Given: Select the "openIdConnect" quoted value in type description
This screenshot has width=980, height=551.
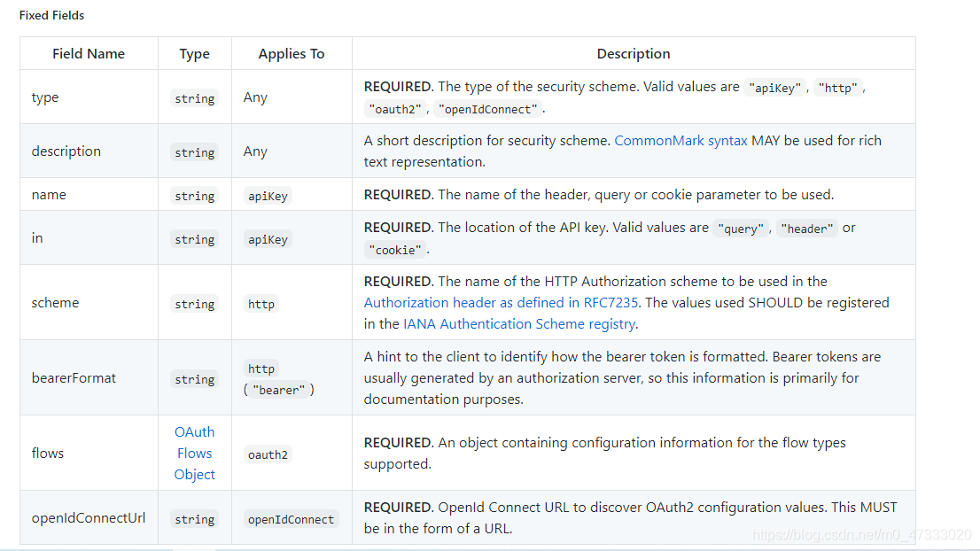Looking at the screenshot, I should tap(488, 109).
